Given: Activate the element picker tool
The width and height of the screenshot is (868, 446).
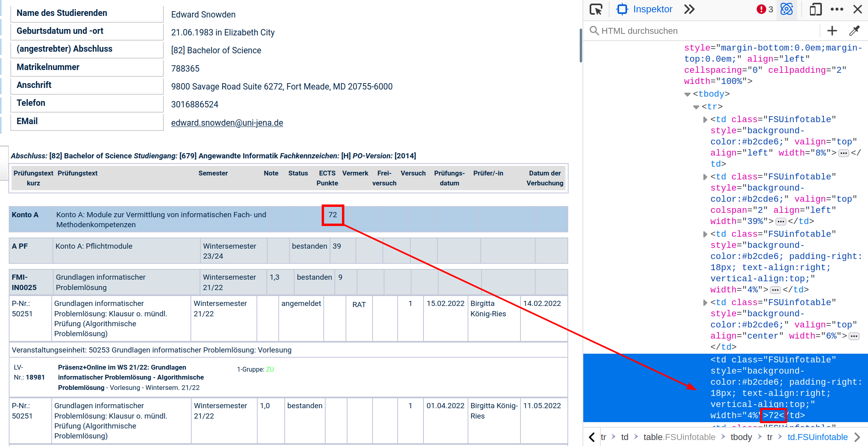Looking at the screenshot, I should (596, 9).
